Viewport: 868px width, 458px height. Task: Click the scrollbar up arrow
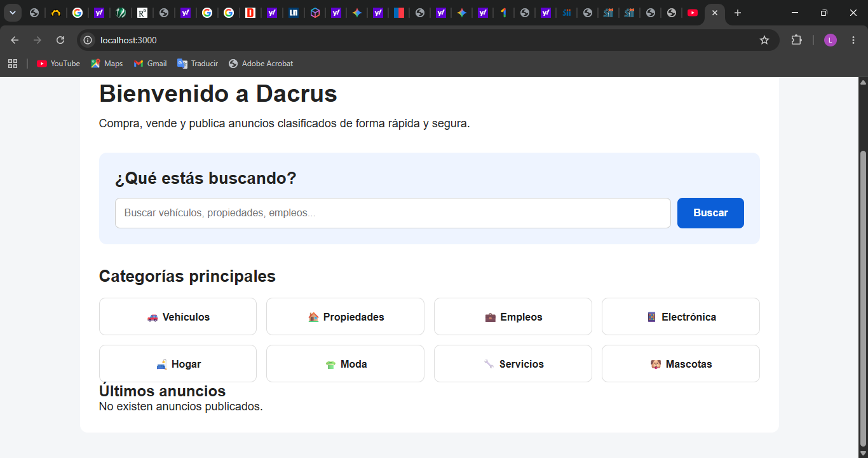tap(863, 82)
